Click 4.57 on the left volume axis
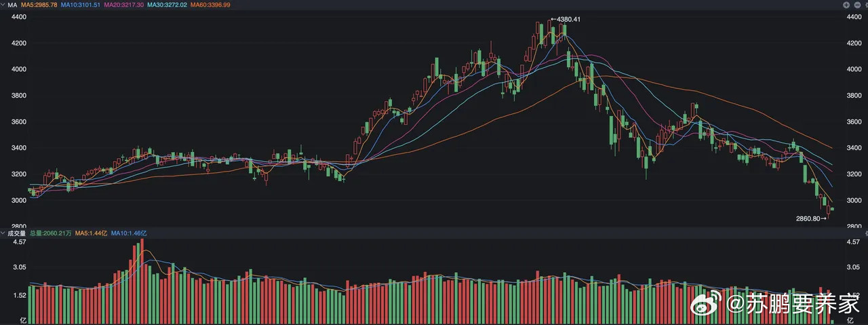Image resolution: width=868 pixels, height=325 pixels. click(x=20, y=242)
